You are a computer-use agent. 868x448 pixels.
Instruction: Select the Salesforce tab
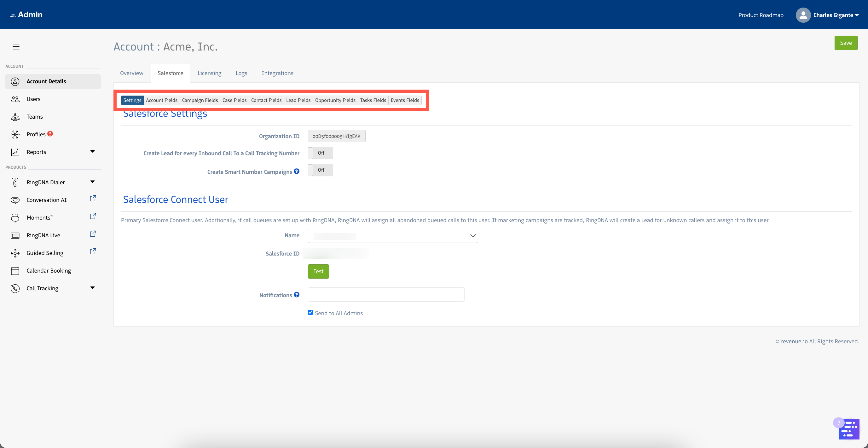click(171, 73)
